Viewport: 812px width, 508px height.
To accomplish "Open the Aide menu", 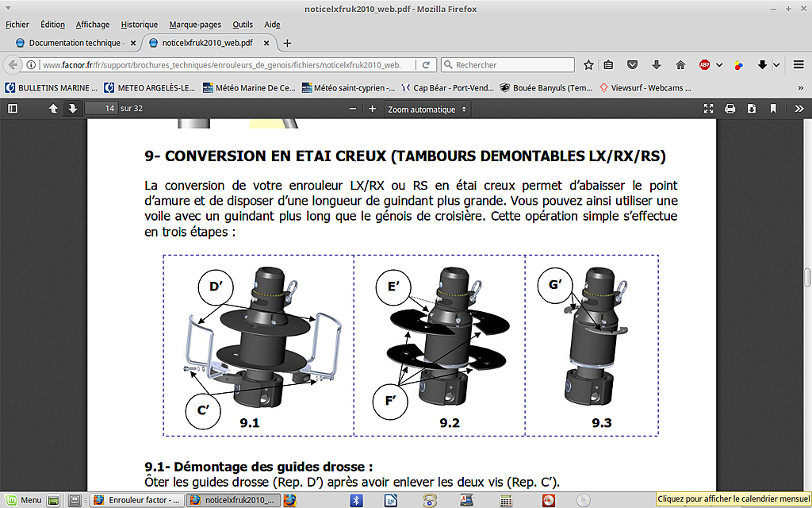I will point(273,25).
